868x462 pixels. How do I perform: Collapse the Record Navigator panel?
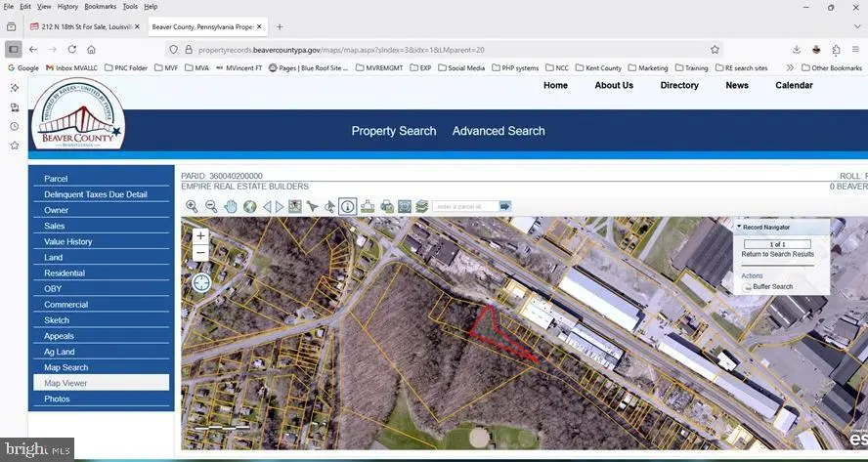tap(738, 227)
